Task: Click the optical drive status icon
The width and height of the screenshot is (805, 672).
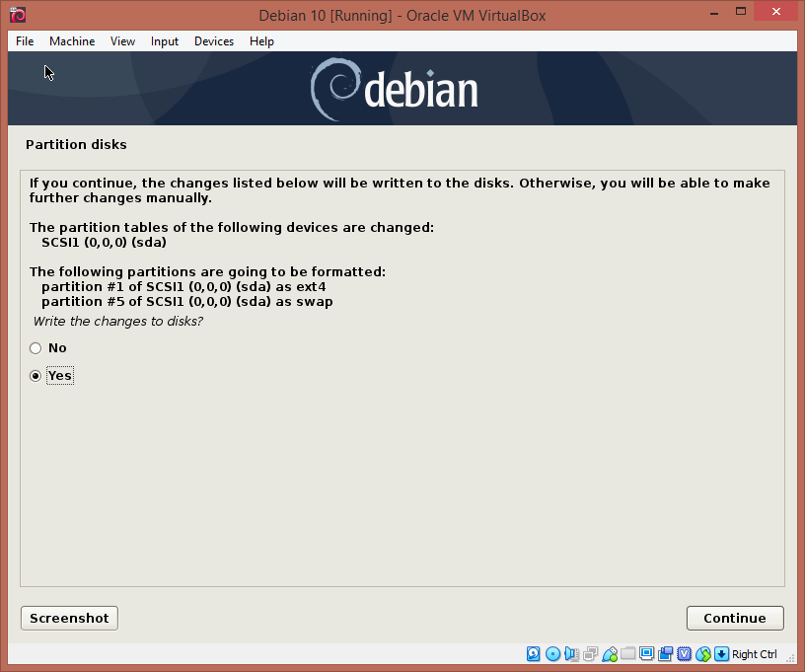Action: point(552,654)
